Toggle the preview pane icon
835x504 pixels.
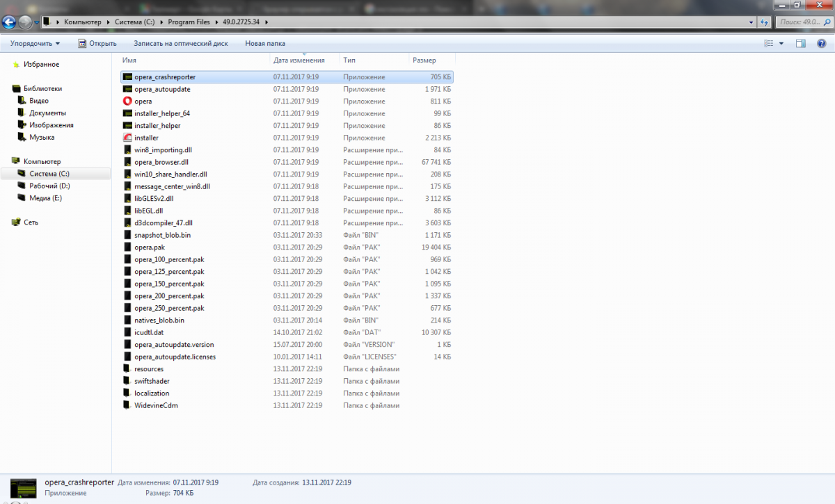pyautogui.click(x=801, y=43)
